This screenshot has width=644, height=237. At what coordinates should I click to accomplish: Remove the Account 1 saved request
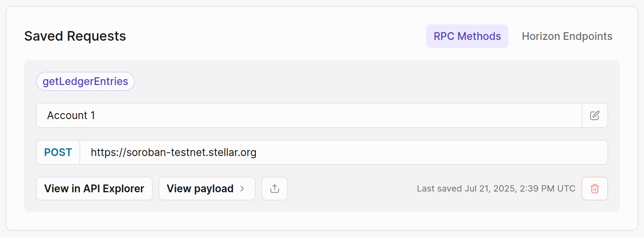tap(594, 189)
